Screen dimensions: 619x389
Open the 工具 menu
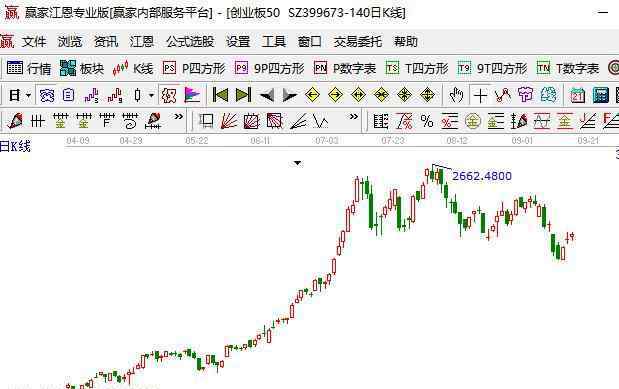(x=274, y=41)
